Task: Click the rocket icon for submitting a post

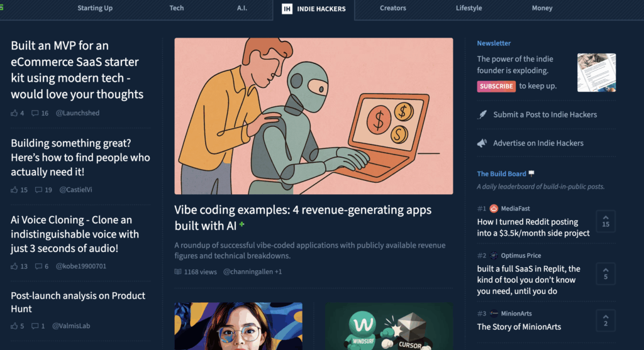Action: click(x=482, y=114)
